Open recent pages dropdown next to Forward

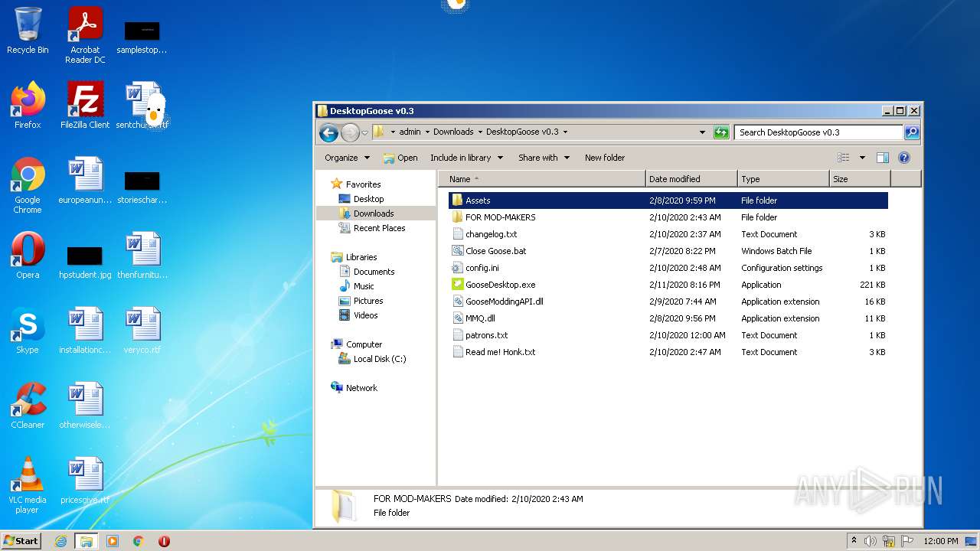click(365, 132)
